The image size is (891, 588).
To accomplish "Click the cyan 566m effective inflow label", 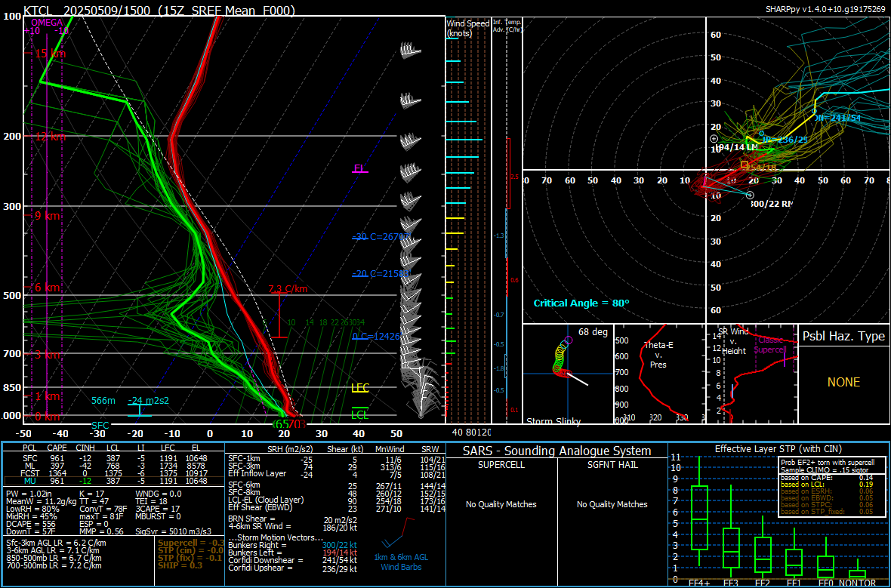I will (x=103, y=401).
